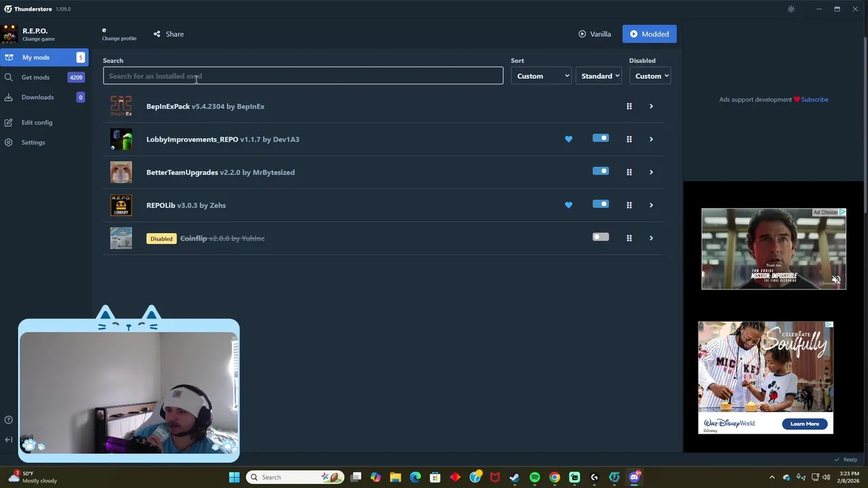Image resolution: width=868 pixels, height=488 pixels.
Task: Disable the BetterTeamUpgrades mod toggle
Action: coord(600,171)
